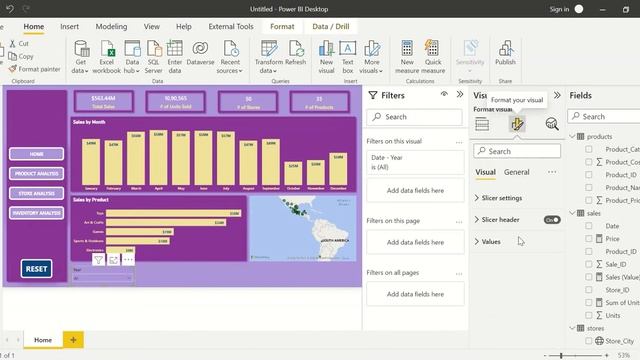Screen dimensions: 640x360
Task: Check the Store_ID field
Action: [589, 290]
